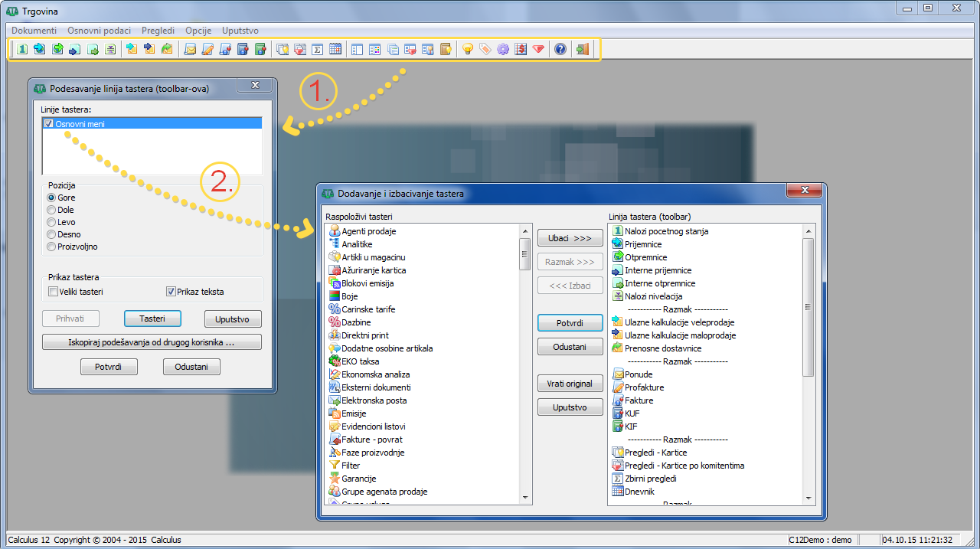Viewport: 980px width, 549px height.
Task: Click the Nalozi pocetnog stanja toolbar icon
Action: coord(22,49)
